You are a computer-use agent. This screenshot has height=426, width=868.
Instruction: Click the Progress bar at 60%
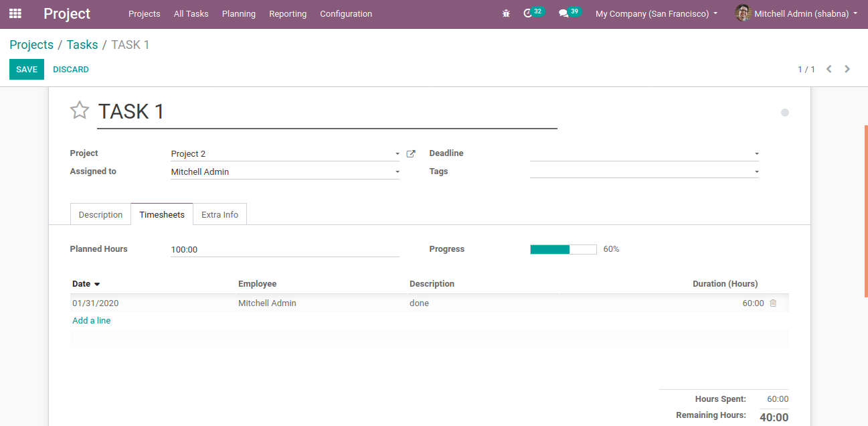563,249
